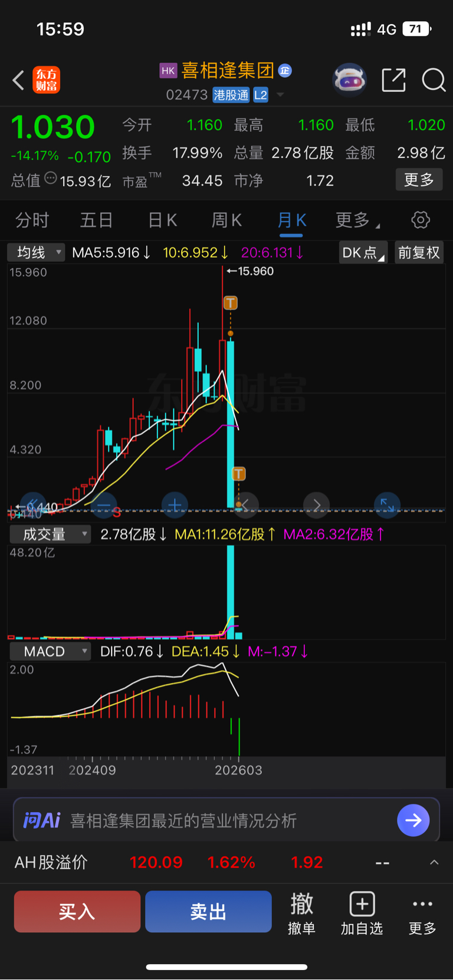The image size is (453, 980).
Task: Tap the AH股溢价 label
Action: (x=51, y=863)
